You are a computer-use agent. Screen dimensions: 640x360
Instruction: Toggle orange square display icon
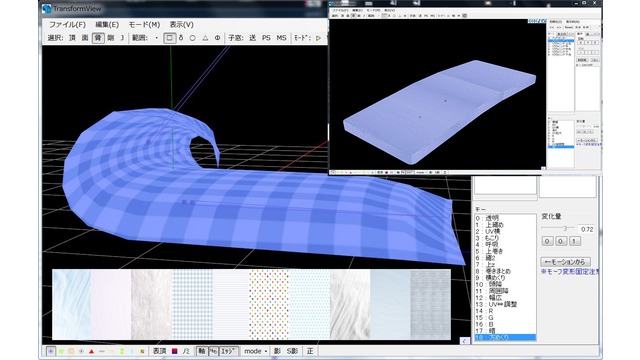coord(71,351)
